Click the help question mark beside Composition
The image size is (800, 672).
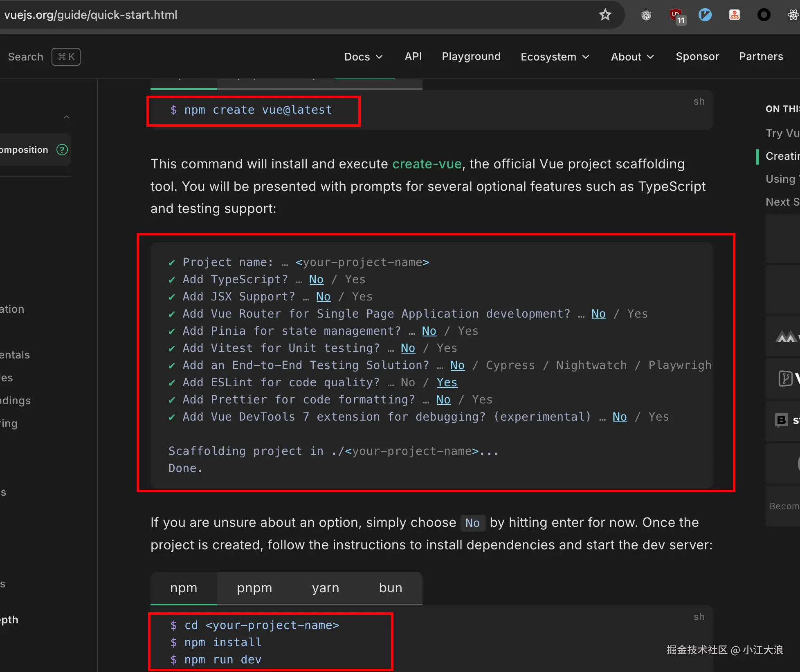(62, 150)
